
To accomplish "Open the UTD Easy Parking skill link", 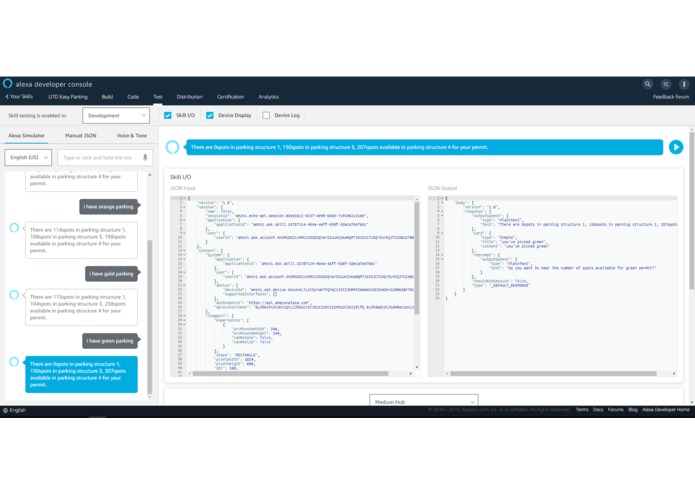I will coord(68,97).
